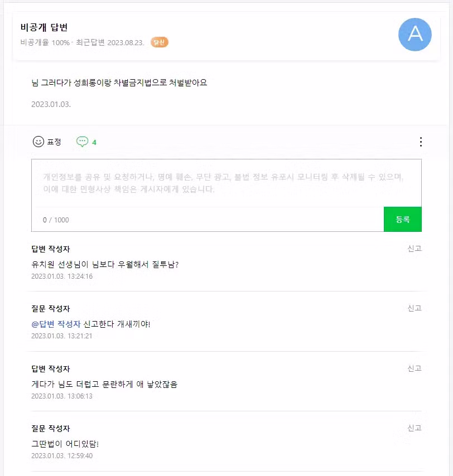This screenshot has width=453, height=476.
Task: Click the comment count number 4
Action: 93,142
